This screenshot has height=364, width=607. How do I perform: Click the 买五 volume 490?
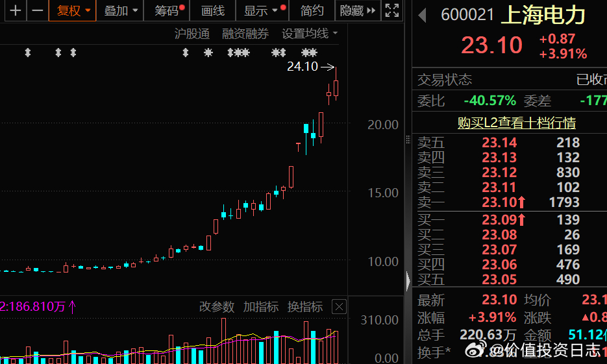click(568, 280)
